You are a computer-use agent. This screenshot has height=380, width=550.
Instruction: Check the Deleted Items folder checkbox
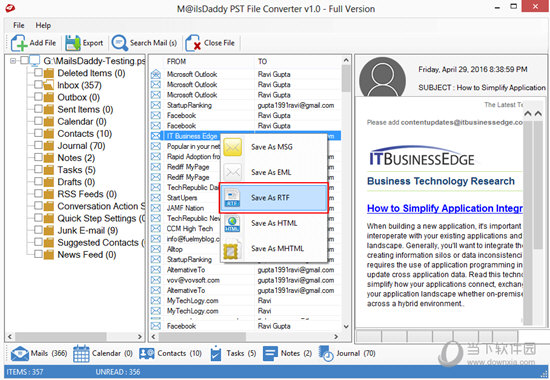(x=38, y=73)
